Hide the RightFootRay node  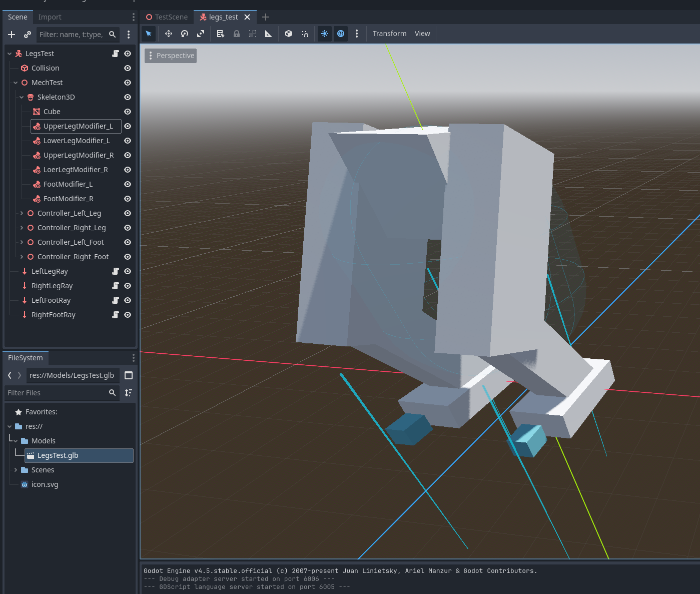click(128, 315)
